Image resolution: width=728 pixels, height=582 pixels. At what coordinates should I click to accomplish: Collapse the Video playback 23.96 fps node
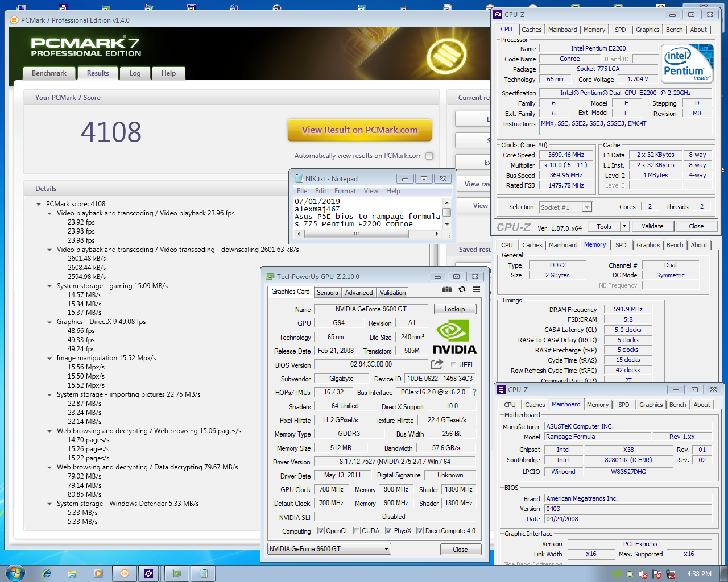49,213
